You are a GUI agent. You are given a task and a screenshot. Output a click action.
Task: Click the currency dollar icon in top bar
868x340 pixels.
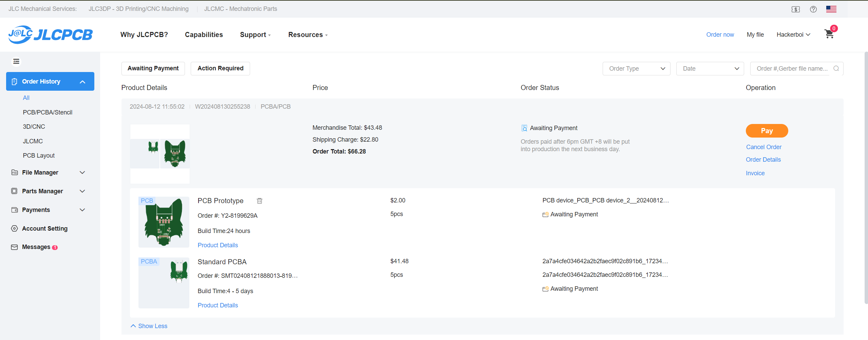pos(795,9)
